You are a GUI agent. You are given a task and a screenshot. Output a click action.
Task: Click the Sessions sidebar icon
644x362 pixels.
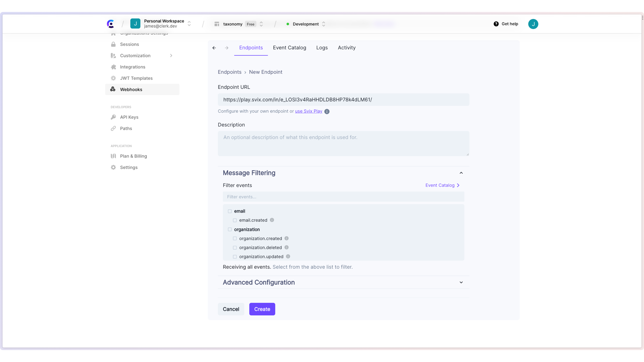tap(113, 44)
